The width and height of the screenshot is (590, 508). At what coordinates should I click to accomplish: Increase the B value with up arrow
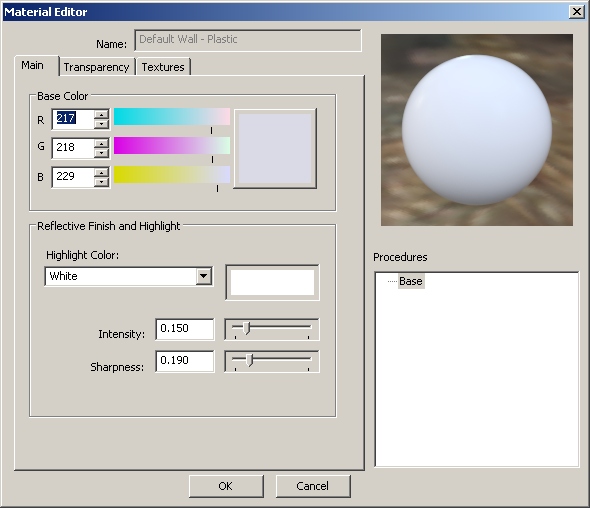101,172
